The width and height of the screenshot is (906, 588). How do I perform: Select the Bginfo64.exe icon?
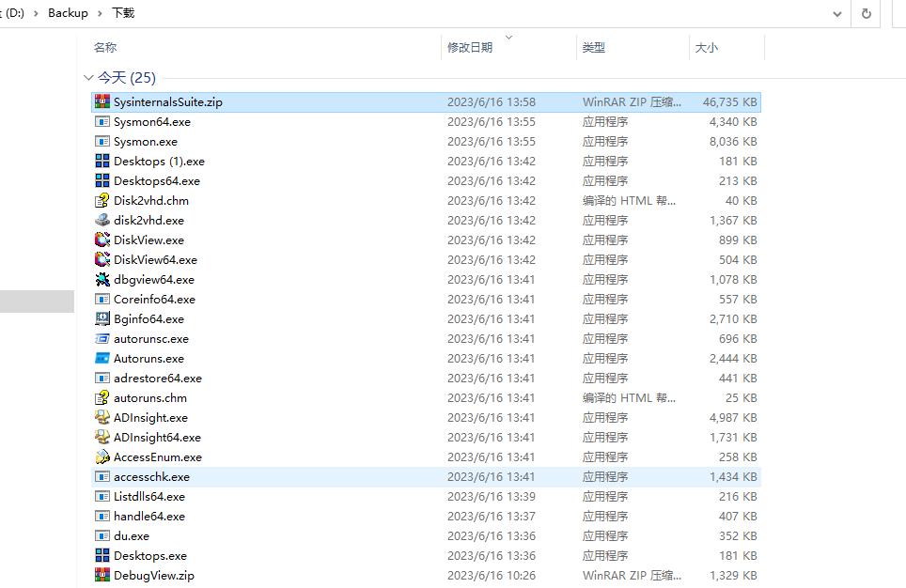click(101, 318)
